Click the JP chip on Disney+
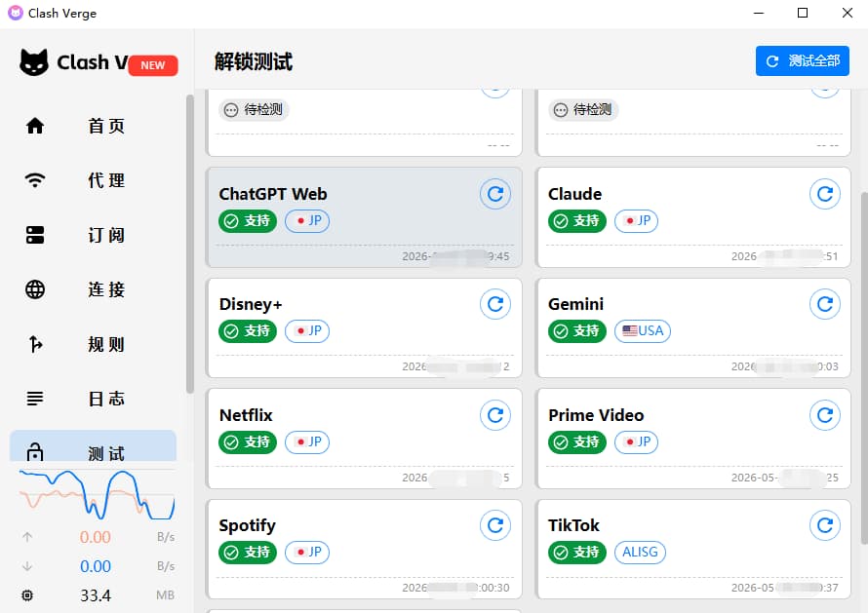The height and width of the screenshot is (613, 868). [307, 330]
